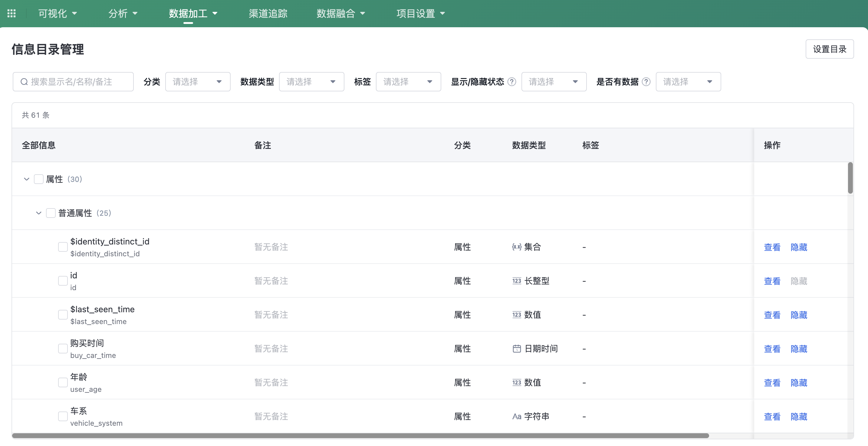Viewport: 868px width, 446px height.
Task: Open the 数据类型 filter dropdown
Action: (312, 82)
